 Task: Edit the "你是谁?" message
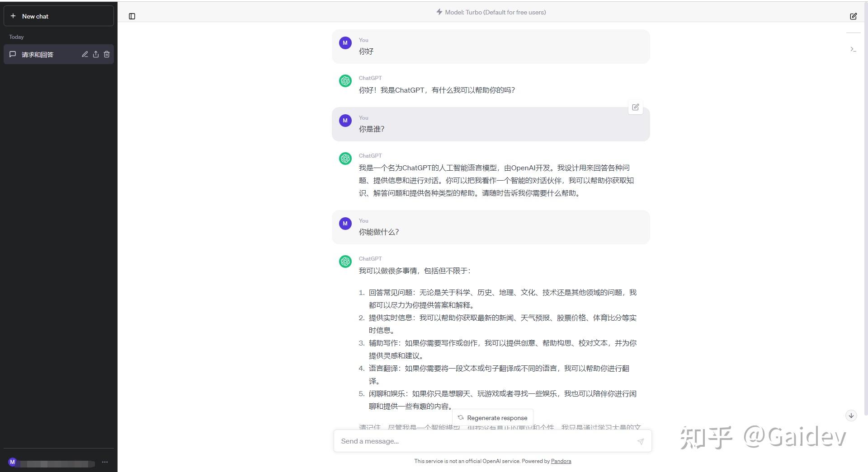tap(635, 107)
